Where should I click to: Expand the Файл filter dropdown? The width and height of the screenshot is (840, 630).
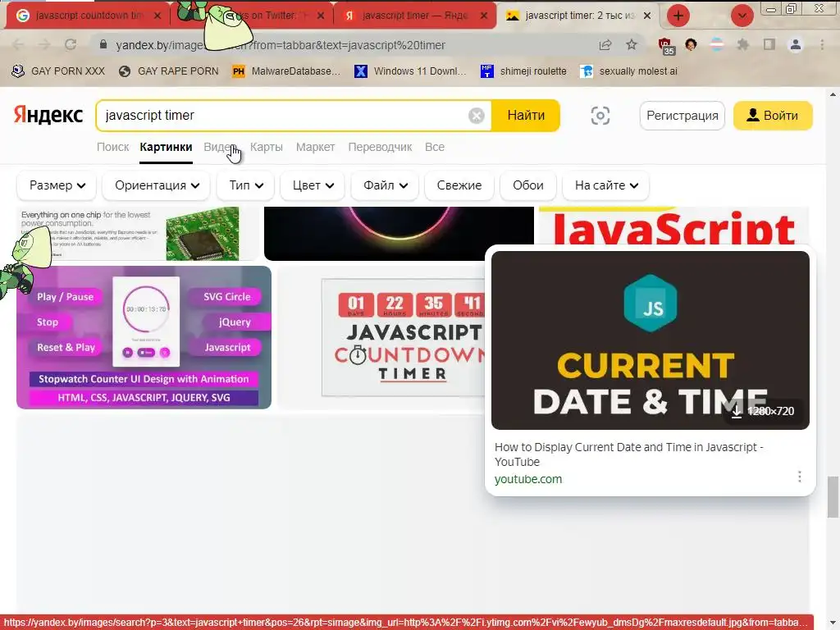(x=386, y=185)
